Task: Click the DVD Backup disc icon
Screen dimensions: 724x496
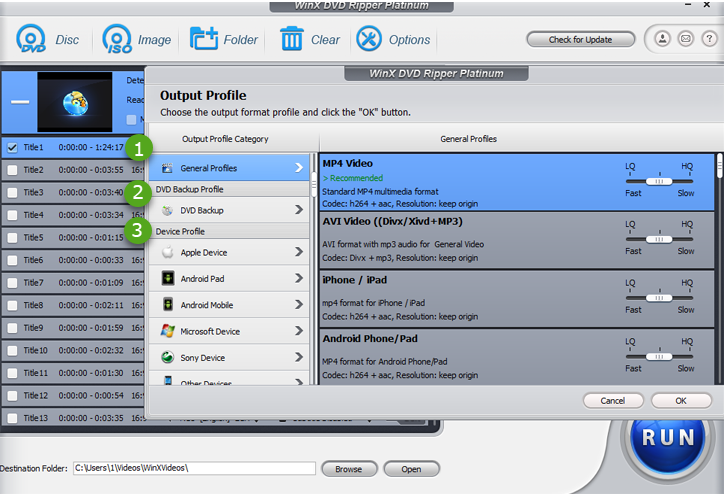Action: (167, 211)
